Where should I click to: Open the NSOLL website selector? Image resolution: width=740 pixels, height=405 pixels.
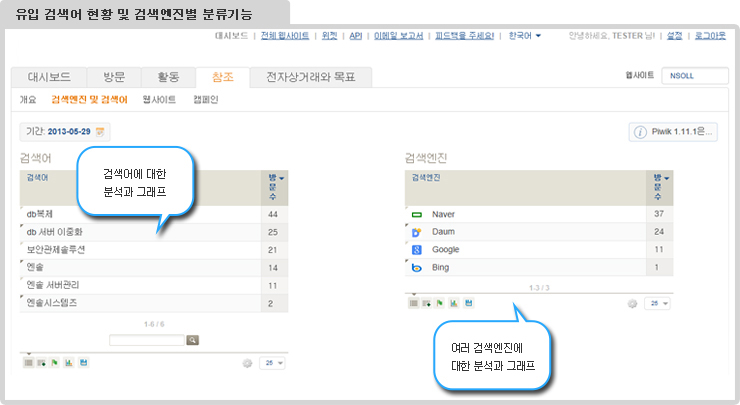(696, 76)
